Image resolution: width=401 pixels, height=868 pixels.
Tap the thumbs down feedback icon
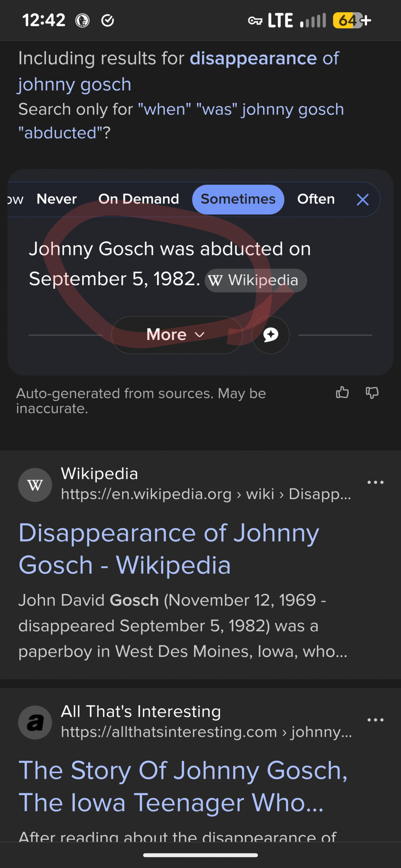pos(372,393)
